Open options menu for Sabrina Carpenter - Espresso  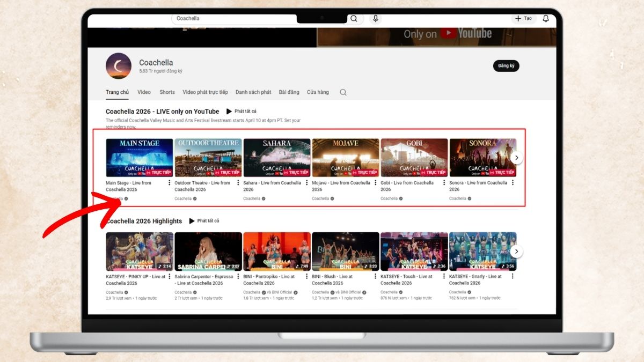[x=238, y=276]
